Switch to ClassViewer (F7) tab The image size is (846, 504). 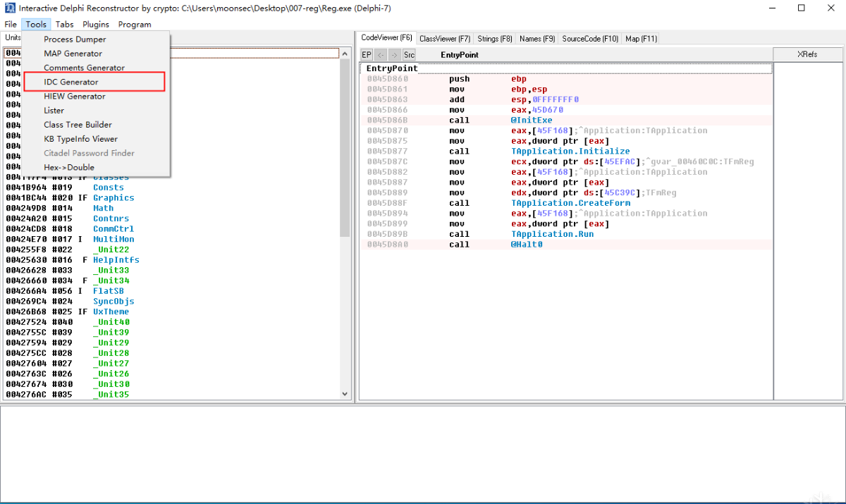coord(445,39)
